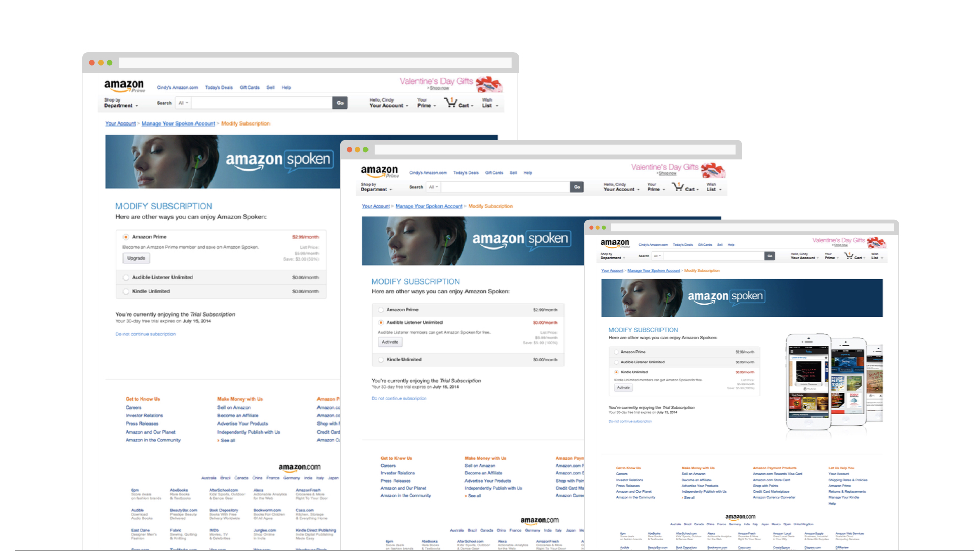Click the Amazon logo in the middle window
Screen dimensions: 980x551
(379, 171)
